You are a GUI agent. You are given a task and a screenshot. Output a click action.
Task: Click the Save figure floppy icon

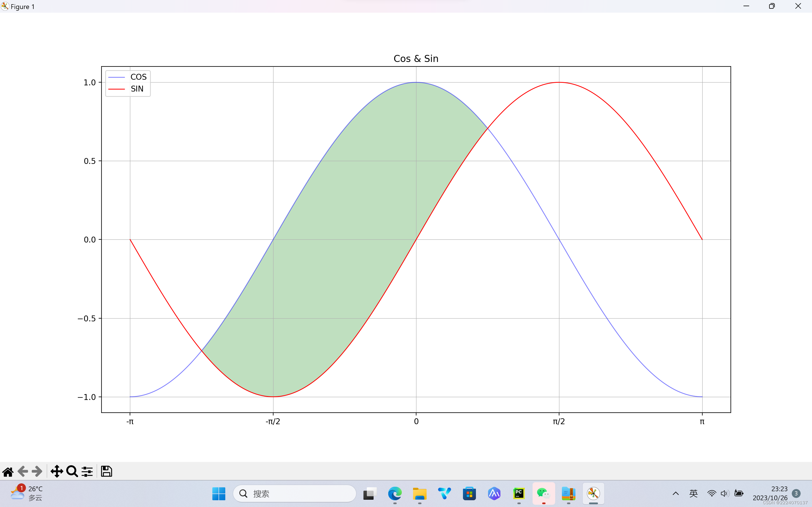106,472
